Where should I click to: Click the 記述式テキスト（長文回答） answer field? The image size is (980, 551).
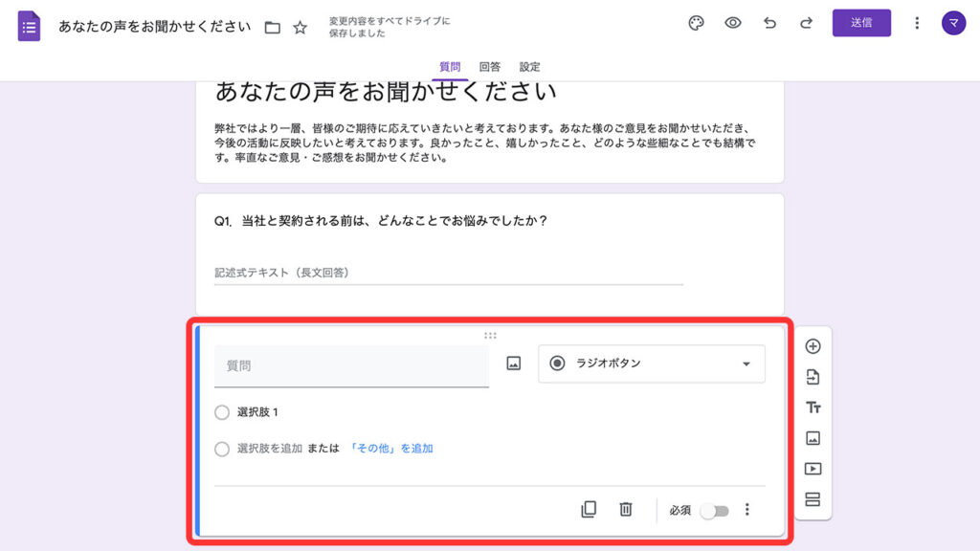point(448,273)
